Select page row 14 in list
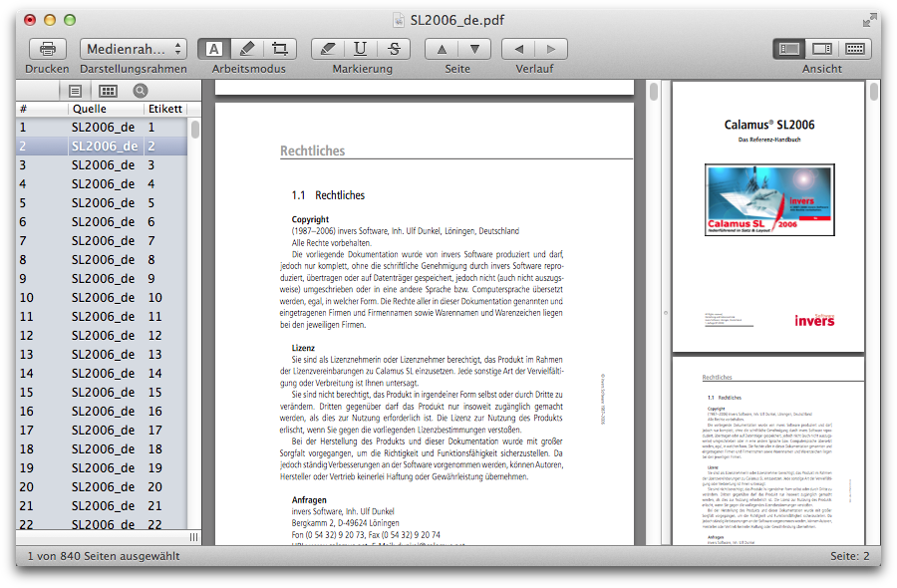This screenshot has height=588, width=897. (102, 373)
